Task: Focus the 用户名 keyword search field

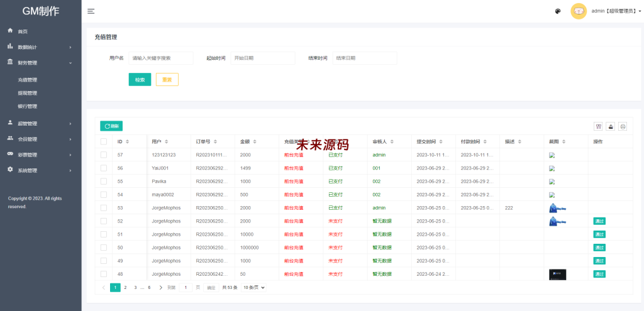Action: point(161,58)
